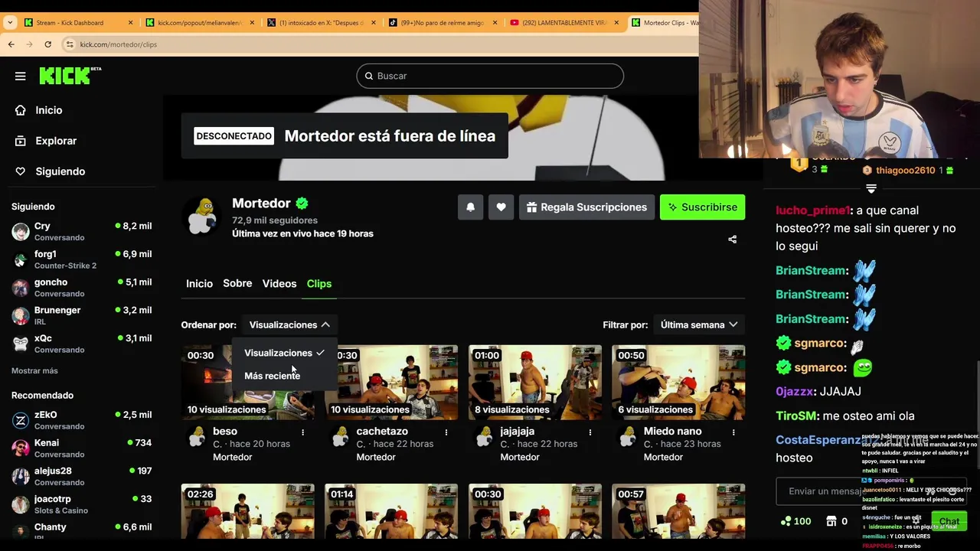Click the Buscar search field
980x551 pixels.
(x=490, y=76)
